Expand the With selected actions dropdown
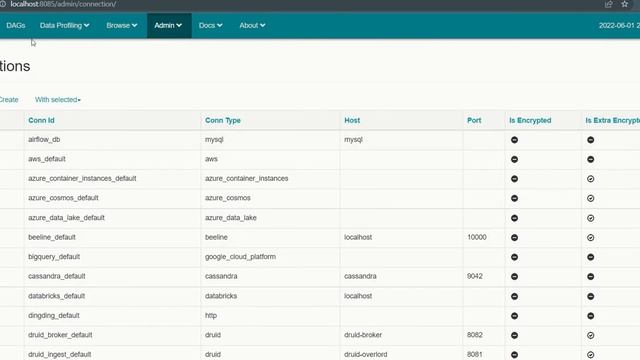This screenshot has height=360, width=640. [58, 100]
